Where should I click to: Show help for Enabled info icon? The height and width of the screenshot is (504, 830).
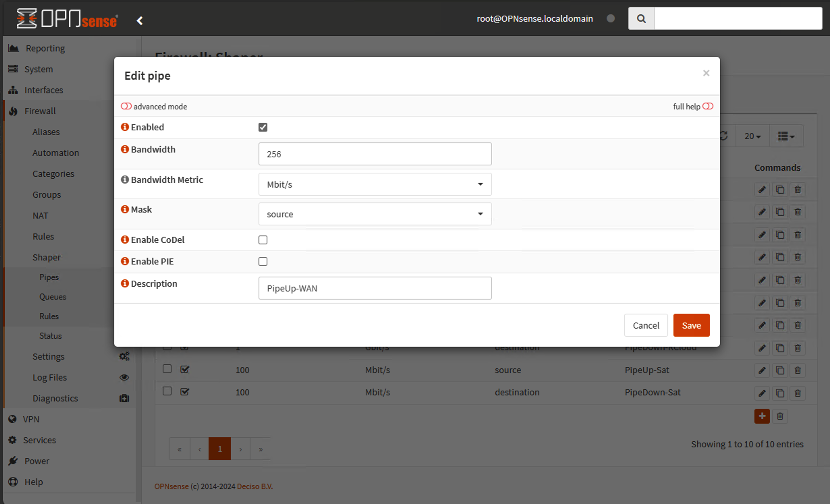tap(125, 127)
